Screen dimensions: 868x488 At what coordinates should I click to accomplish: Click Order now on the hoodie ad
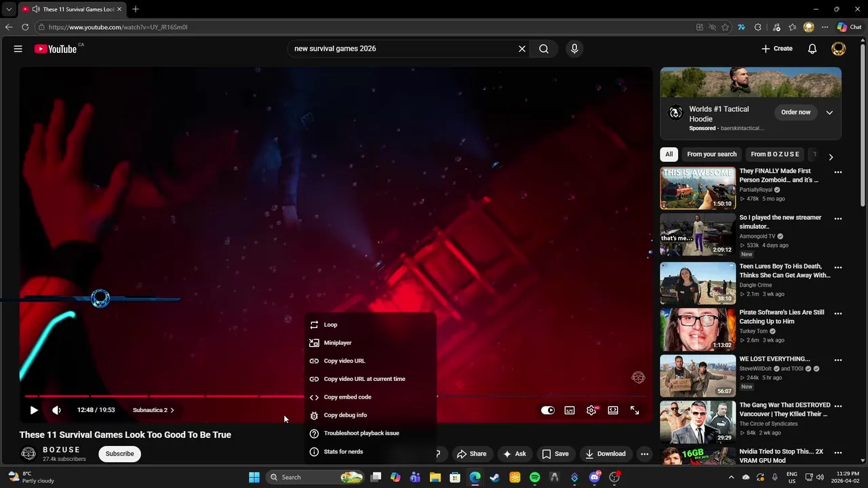795,113
